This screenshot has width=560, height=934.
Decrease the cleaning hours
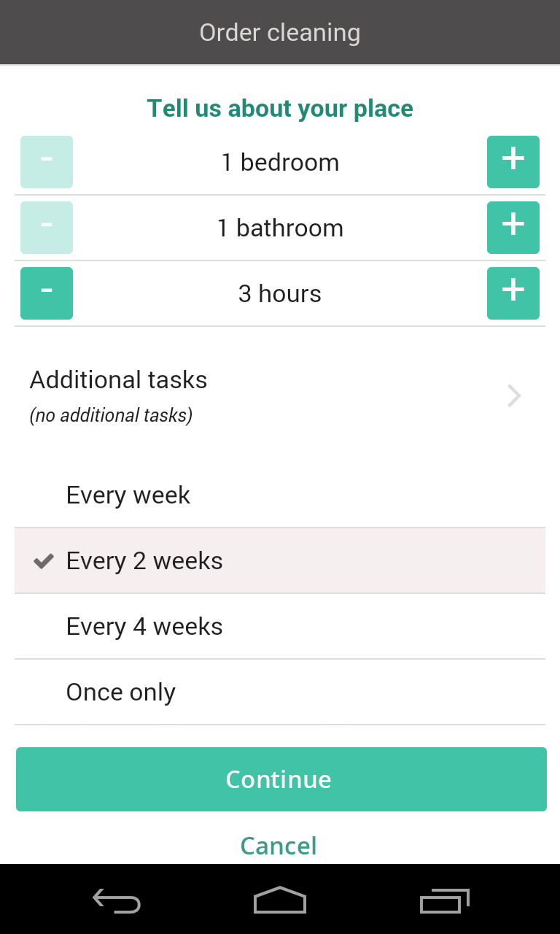[x=47, y=293]
